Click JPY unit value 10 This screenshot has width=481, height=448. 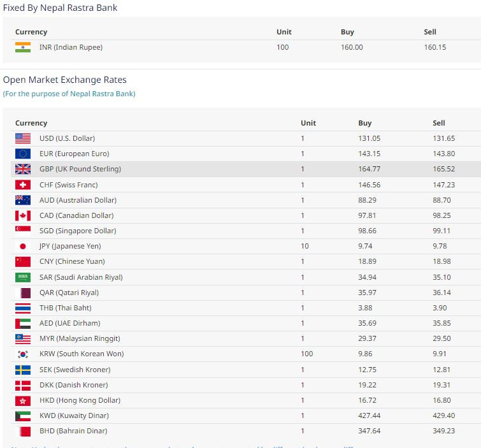point(305,246)
